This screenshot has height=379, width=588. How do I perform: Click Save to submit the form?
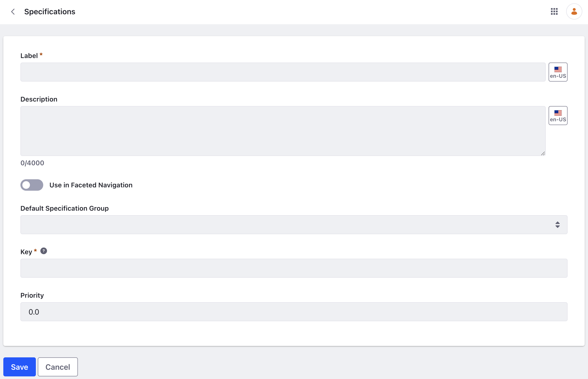coord(20,367)
